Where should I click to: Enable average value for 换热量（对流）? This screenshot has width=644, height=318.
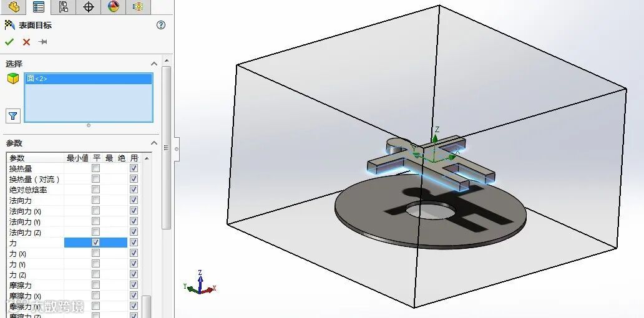click(x=95, y=179)
